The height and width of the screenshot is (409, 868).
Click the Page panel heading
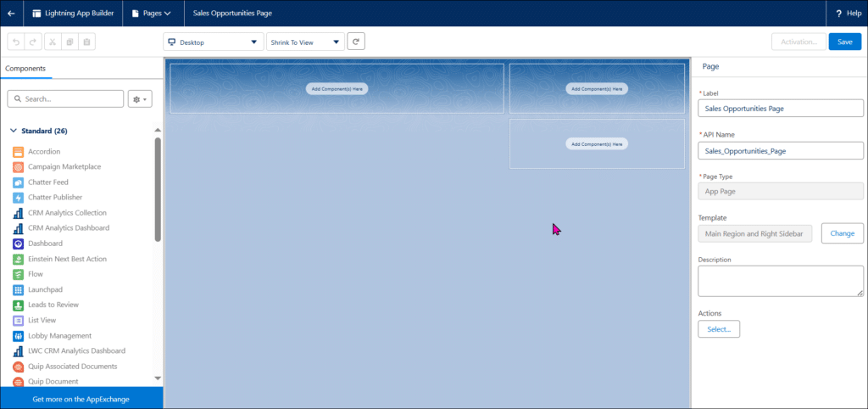point(711,66)
